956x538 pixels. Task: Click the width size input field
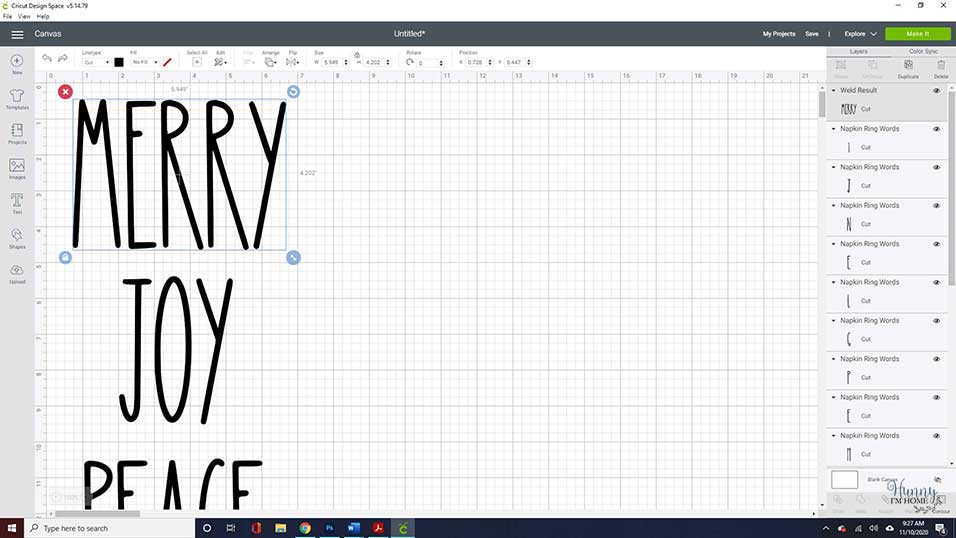coord(332,62)
